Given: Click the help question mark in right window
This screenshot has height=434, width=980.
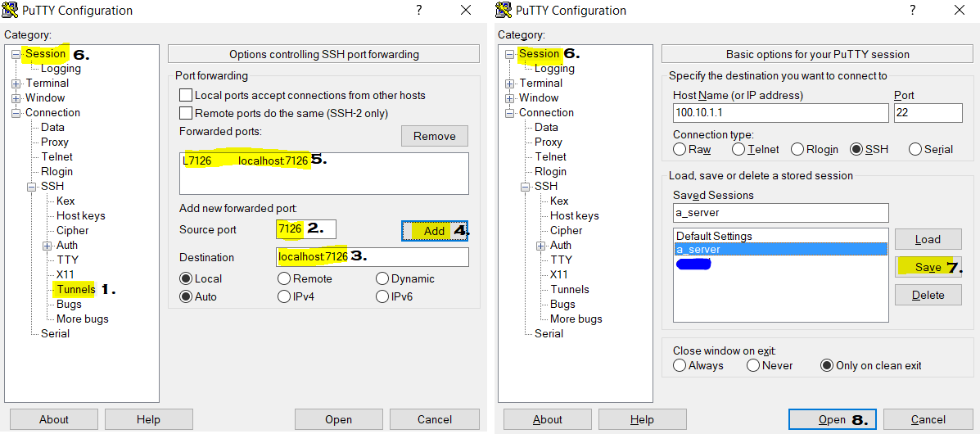Looking at the screenshot, I should pyautogui.click(x=913, y=10).
